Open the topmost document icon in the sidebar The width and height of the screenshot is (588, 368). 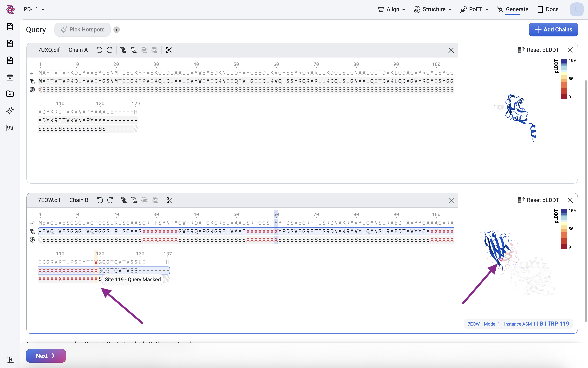10,27
